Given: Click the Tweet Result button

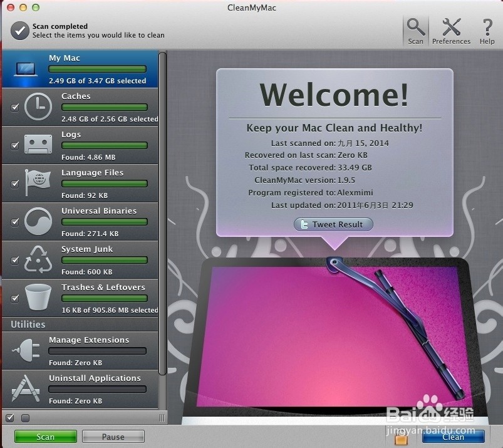Looking at the screenshot, I should pos(333,224).
